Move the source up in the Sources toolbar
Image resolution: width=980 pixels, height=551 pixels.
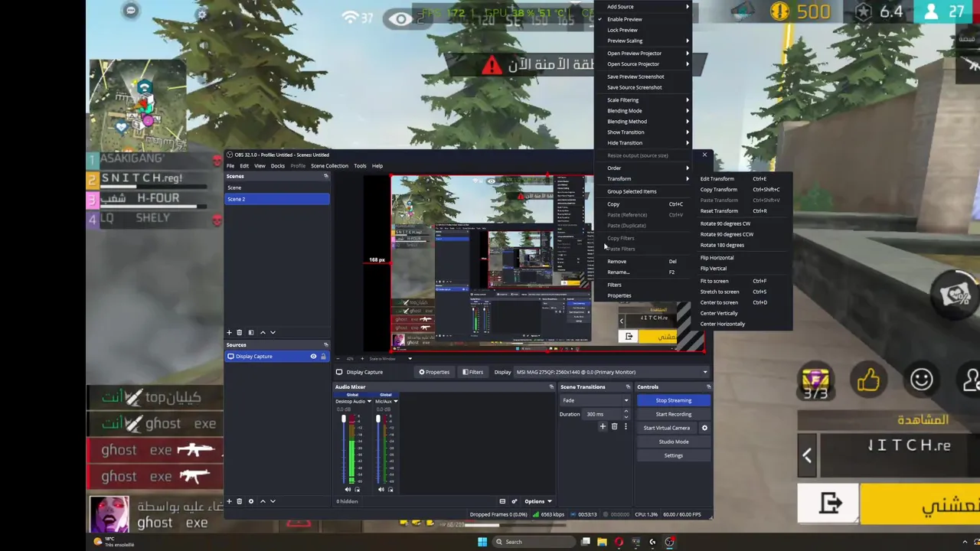coord(263,501)
